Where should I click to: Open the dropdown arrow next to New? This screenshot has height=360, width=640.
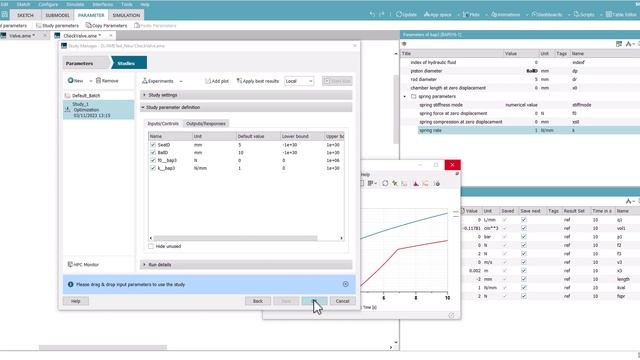91,81
